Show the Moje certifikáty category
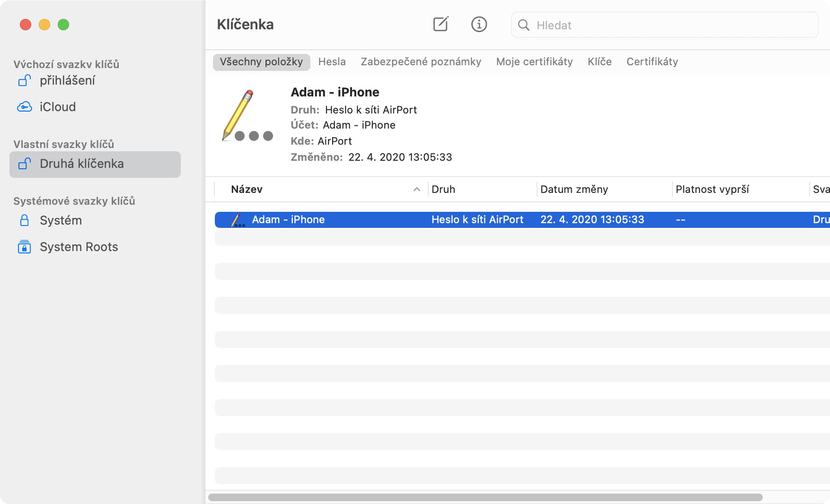830x504 pixels. point(534,62)
